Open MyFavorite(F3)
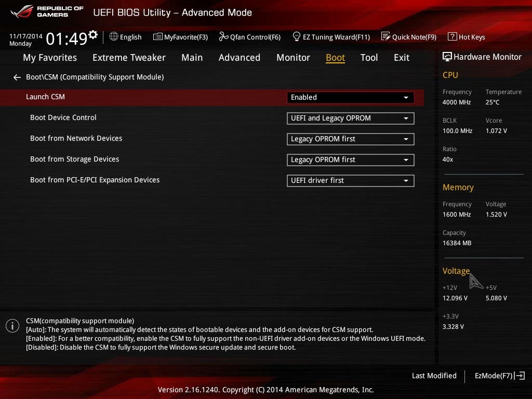 coord(180,37)
